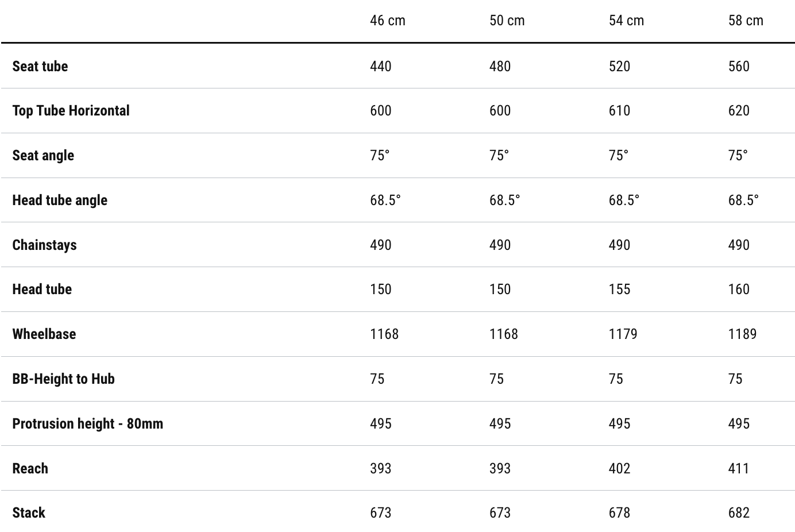Click the 50 cm column header

tap(507, 21)
